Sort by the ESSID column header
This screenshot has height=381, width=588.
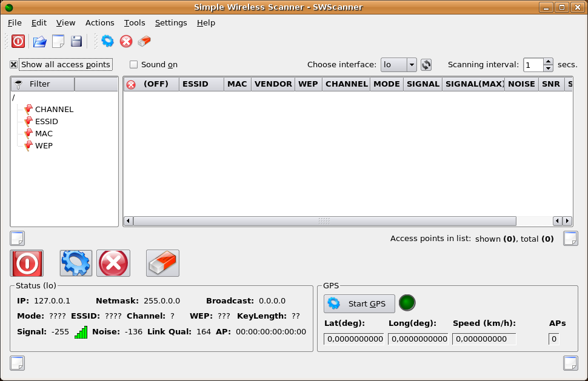pos(201,84)
